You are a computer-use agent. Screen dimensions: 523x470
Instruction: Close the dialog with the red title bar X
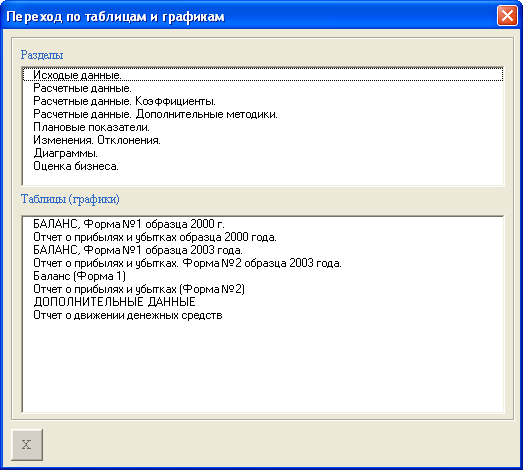tap(507, 16)
